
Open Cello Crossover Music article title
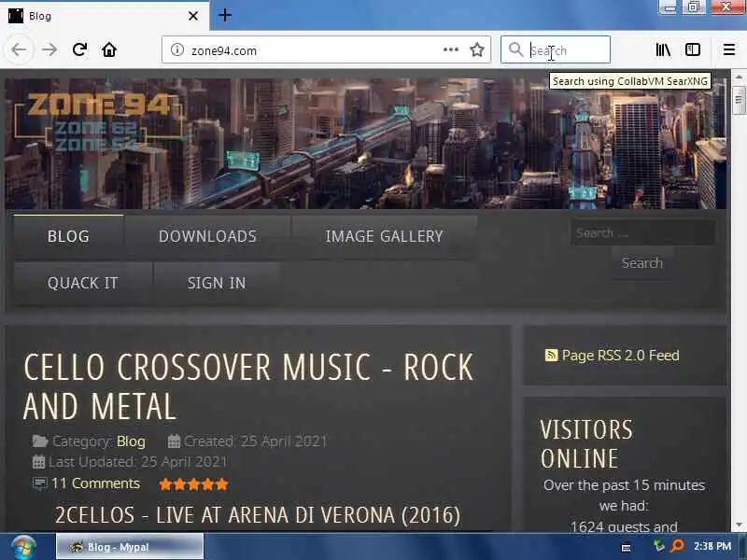248,386
